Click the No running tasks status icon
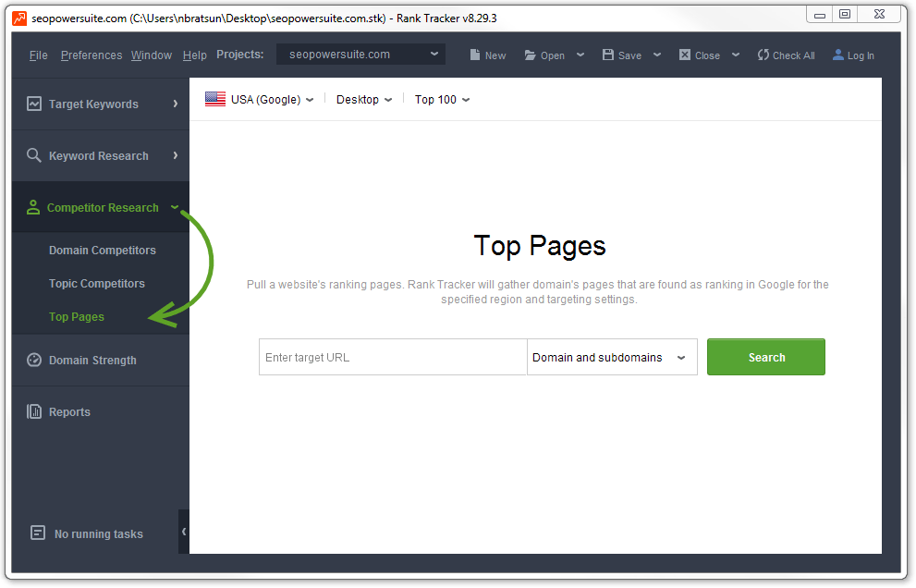 click(x=37, y=533)
